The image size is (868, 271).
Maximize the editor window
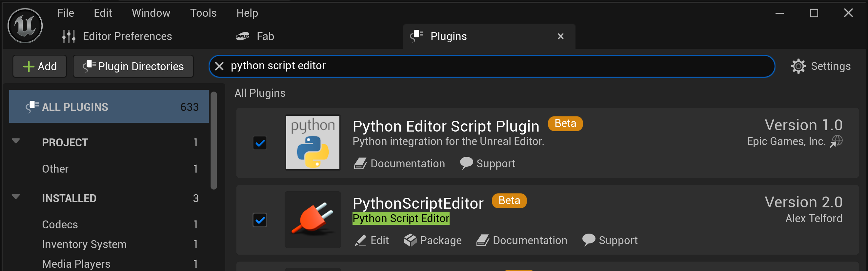pos(814,13)
